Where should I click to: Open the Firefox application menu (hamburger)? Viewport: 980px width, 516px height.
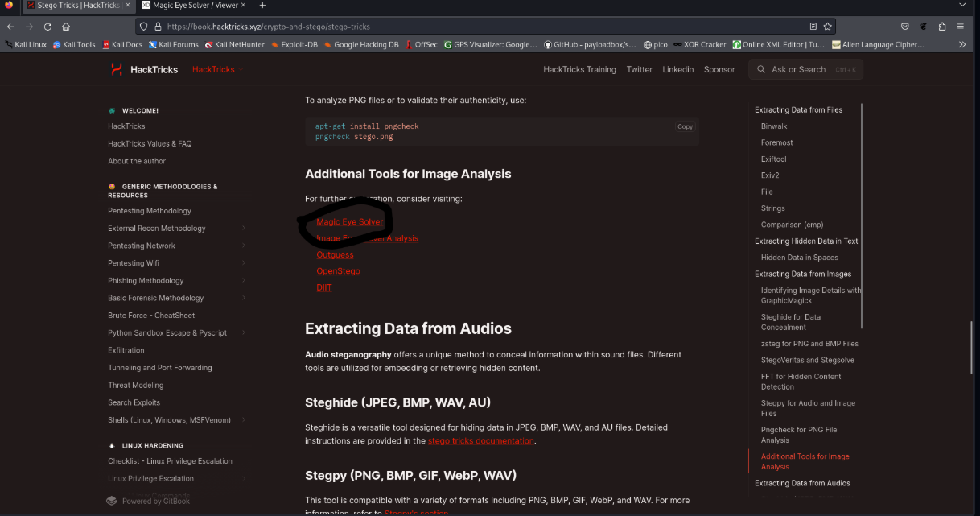961,26
